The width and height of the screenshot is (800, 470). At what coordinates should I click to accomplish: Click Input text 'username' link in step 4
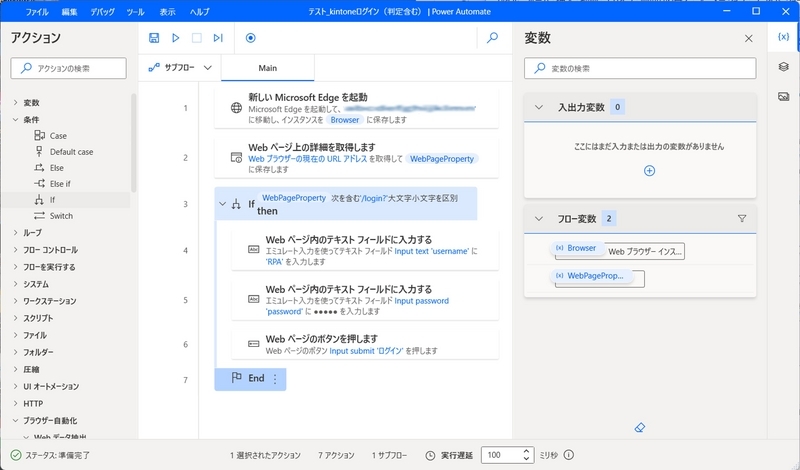[432, 251]
